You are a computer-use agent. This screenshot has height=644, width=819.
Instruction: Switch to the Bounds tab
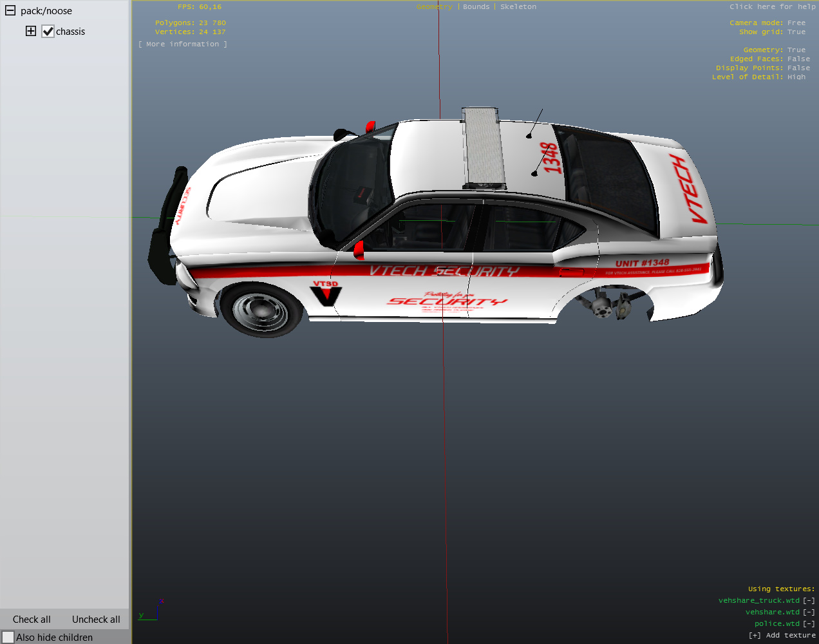click(476, 7)
